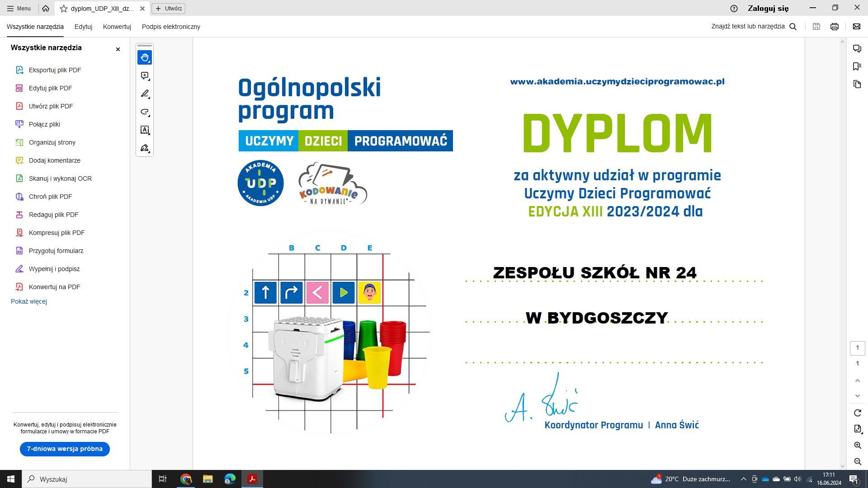Close the Wszystkie narzędzia panel
Viewport: 868px width, 488px height.
click(118, 49)
